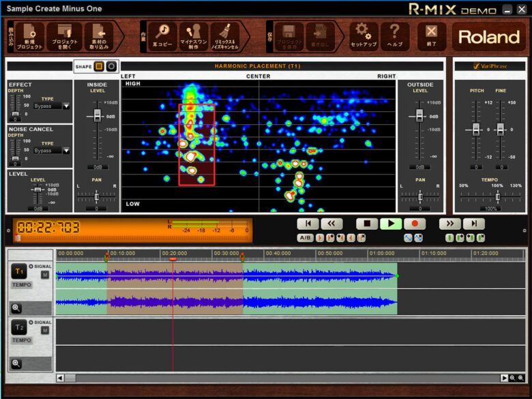
Task: Open the NOISE CANCEL type Bypass dropdown
Action: point(67,150)
